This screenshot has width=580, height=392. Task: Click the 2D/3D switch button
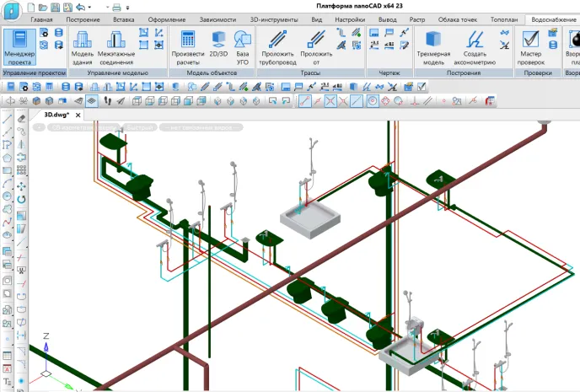[x=218, y=47]
